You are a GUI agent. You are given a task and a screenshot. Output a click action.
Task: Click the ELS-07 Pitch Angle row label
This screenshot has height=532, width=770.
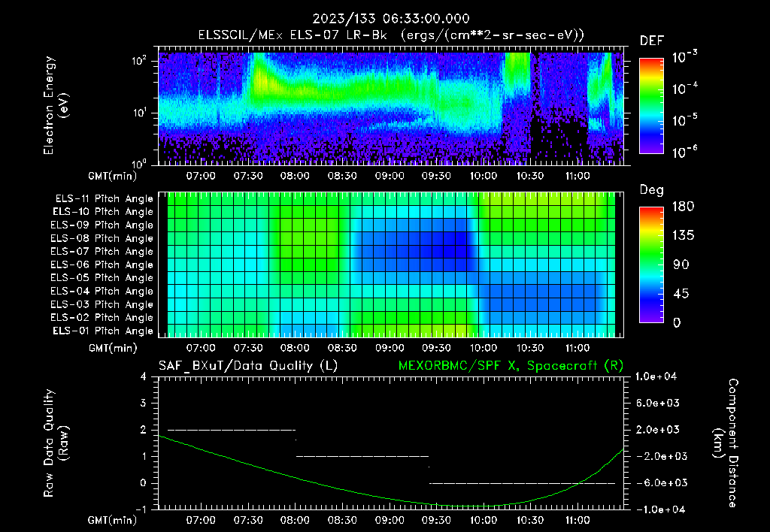pyautogui.click(x=102, y=251)
